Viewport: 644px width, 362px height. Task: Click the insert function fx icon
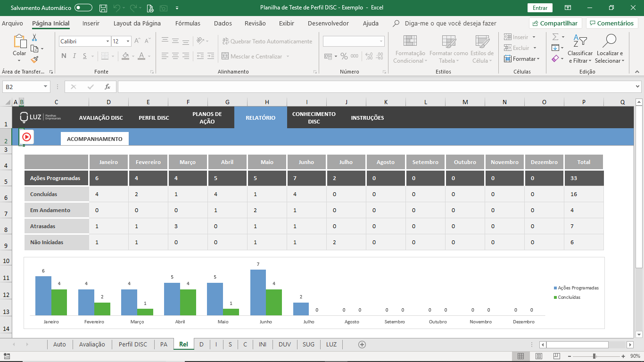107,87
